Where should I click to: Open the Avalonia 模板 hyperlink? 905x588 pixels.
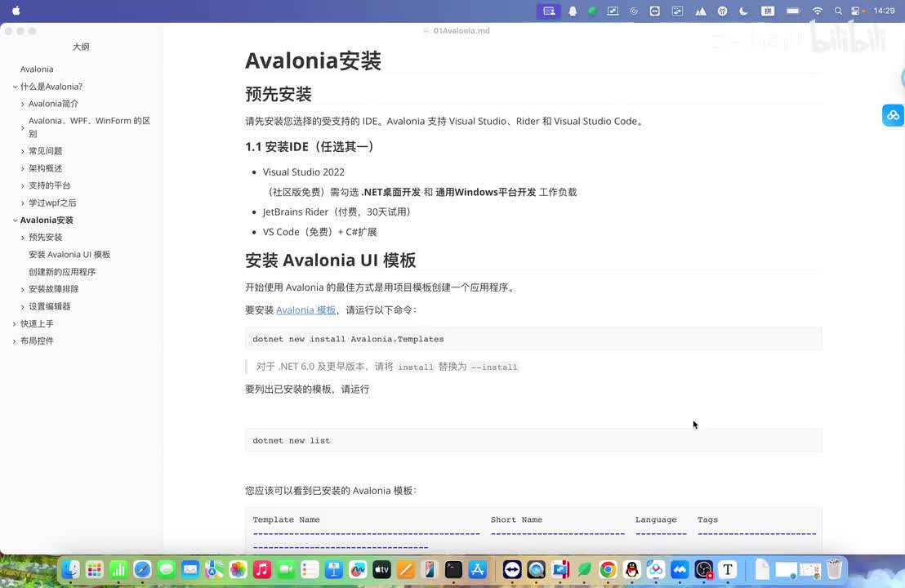pos(306,310)
